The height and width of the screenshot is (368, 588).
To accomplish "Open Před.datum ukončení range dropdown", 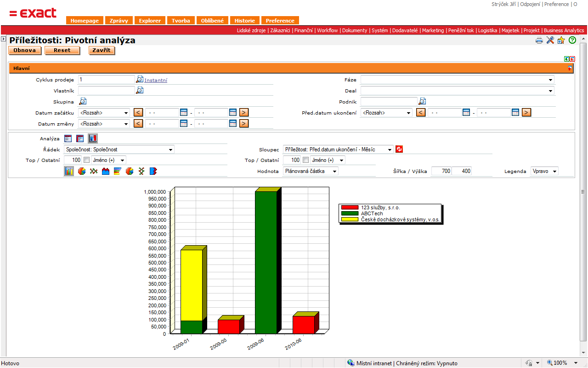I will tap(386, 112).
